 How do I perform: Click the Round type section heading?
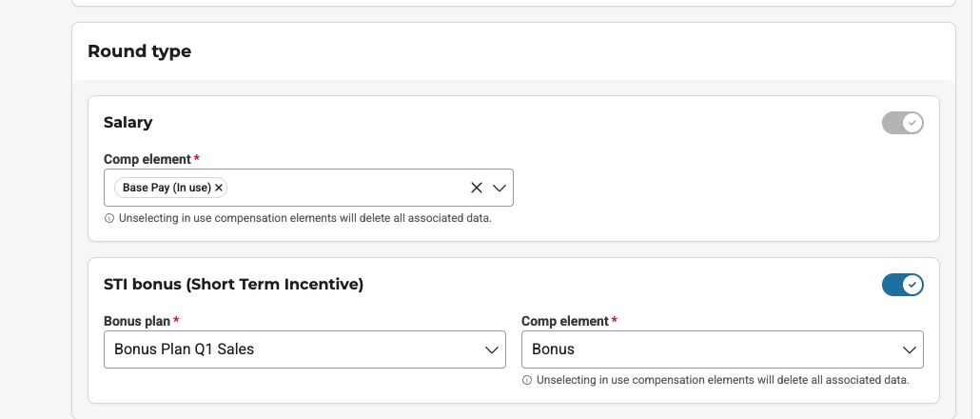139,51
